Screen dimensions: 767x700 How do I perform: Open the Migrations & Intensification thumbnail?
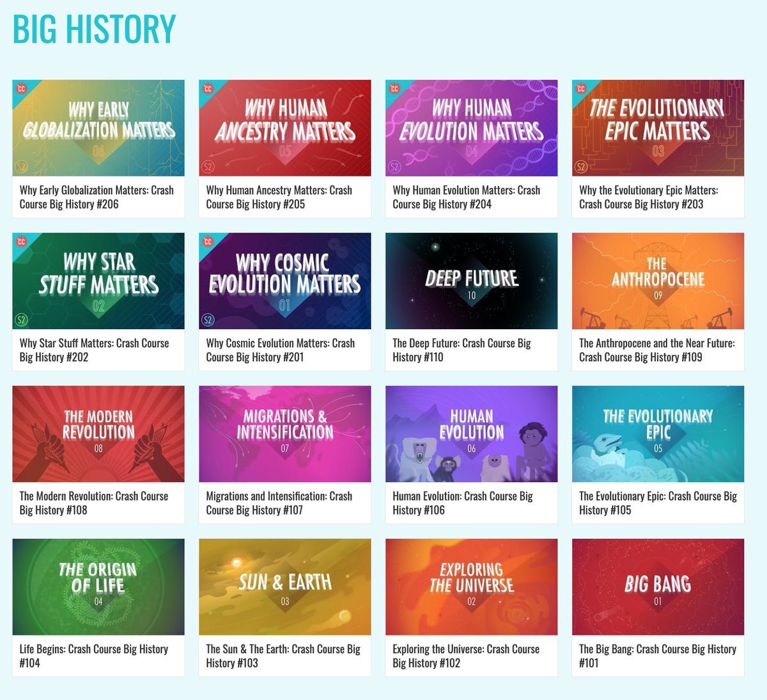pos(285,434)
